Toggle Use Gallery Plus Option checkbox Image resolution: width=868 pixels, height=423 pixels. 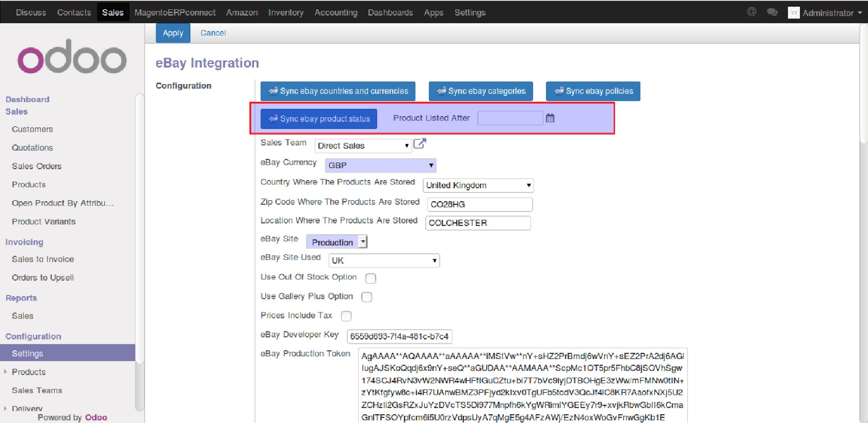[x=367, y=297]
